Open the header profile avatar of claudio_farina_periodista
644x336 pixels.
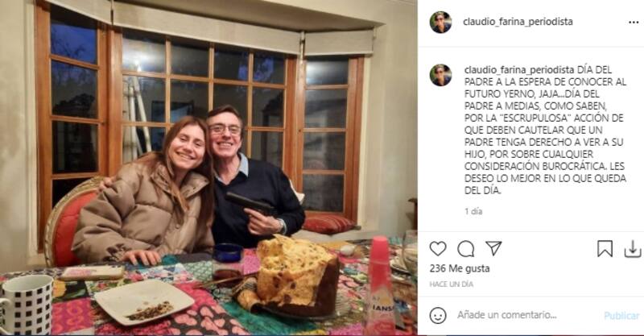pyautogui.click(x=440, y=23)
